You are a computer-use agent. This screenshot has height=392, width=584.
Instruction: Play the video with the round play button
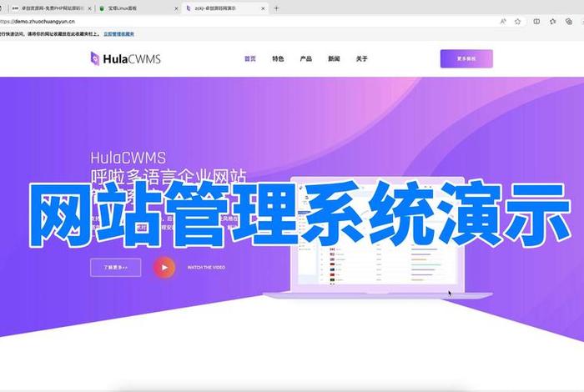pos(164,267)
